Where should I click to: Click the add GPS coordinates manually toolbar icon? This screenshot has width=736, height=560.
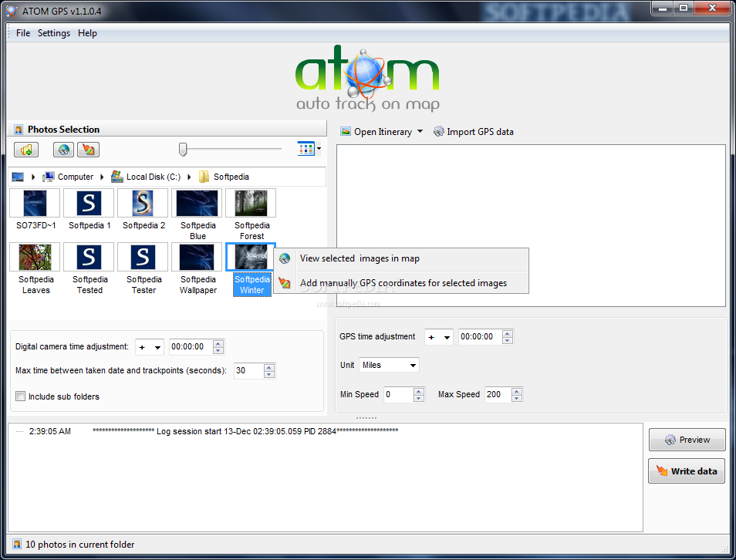coord(88,150)
